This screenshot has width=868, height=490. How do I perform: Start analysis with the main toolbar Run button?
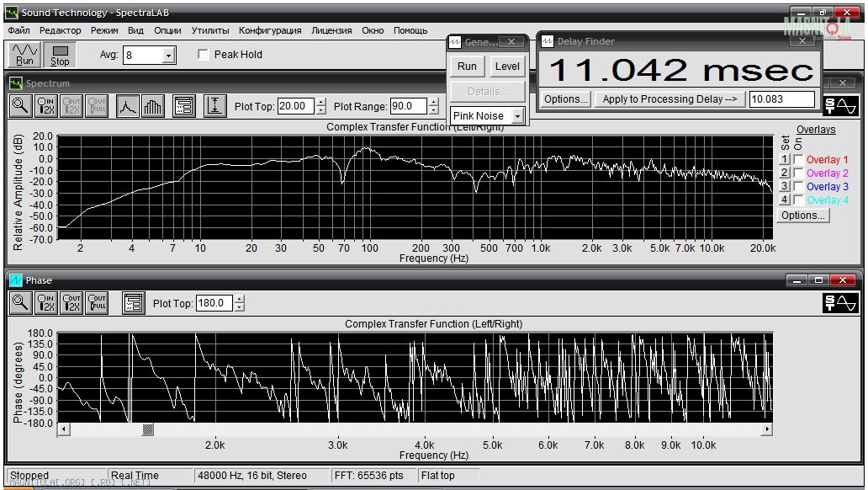pos(24,55)
